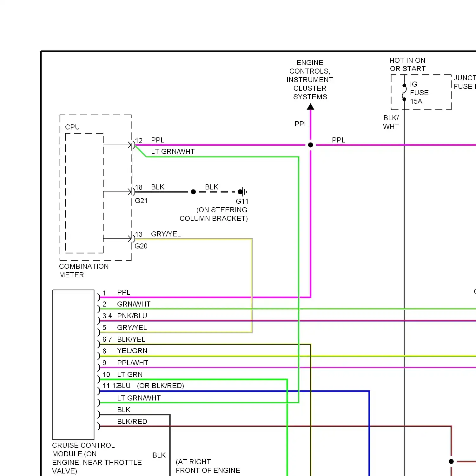Click the ENGINE CONTROLS, INSTRUMENT CLUSTER SYSTEMS label
Screen dimensions: 476x476
[310, 80]
